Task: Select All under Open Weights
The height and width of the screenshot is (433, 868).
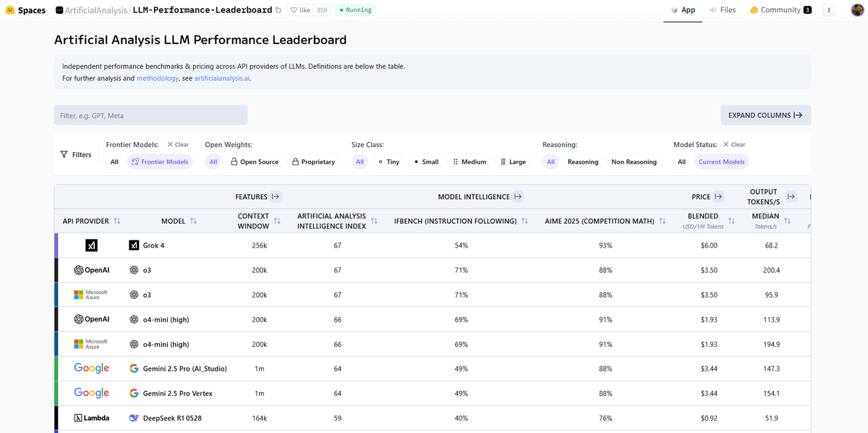Action: tap(213, 161)
